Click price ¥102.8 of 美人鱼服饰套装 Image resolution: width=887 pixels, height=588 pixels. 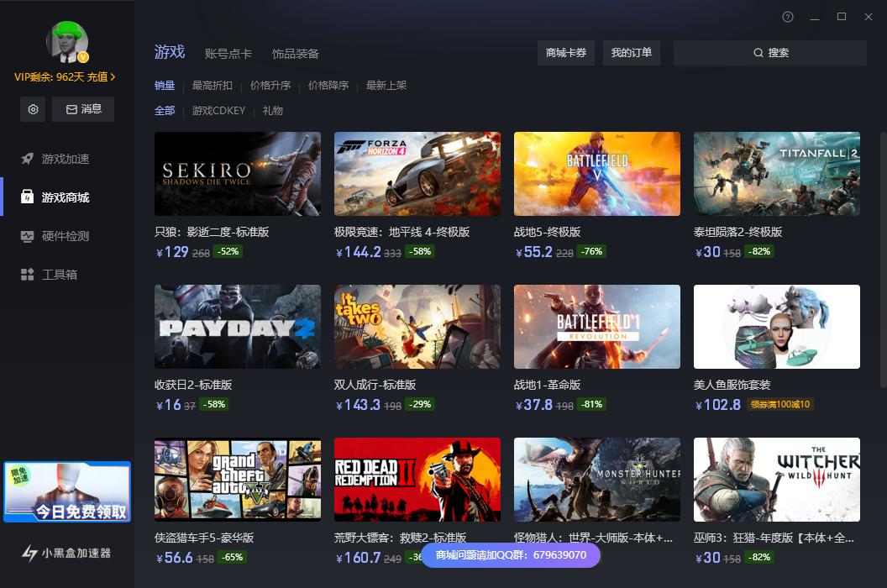[x=718, y=405]
